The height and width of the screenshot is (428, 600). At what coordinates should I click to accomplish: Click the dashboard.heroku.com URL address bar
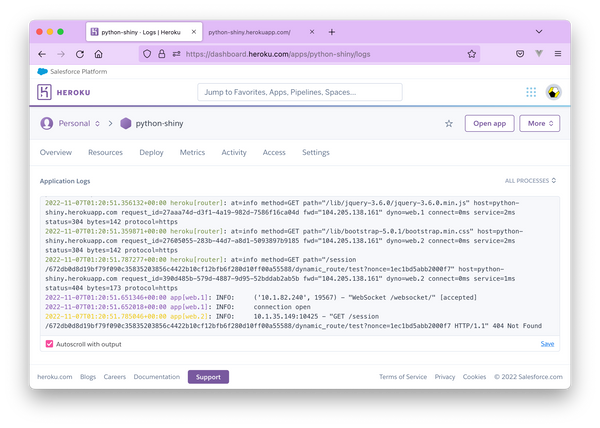[x=309, y=54]
